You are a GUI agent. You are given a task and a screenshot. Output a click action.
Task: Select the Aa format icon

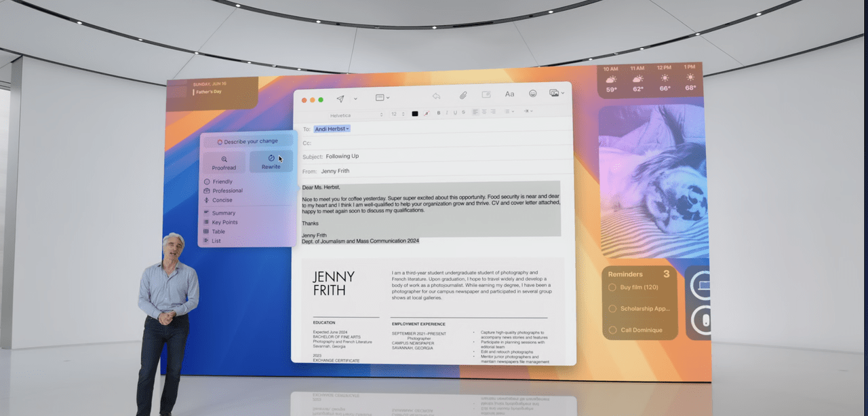coord(509,94)
